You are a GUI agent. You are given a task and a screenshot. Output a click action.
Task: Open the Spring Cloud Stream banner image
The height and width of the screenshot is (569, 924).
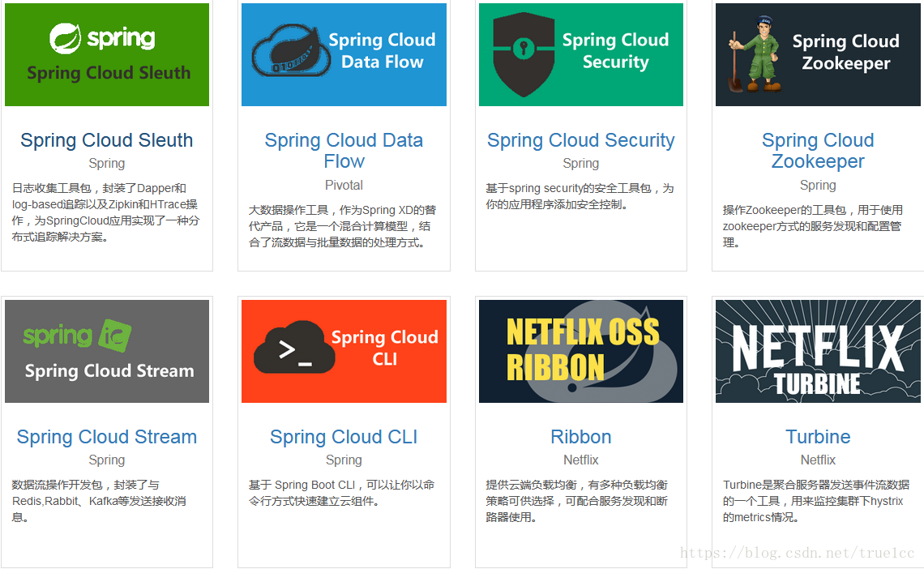[x=107, y=351]
